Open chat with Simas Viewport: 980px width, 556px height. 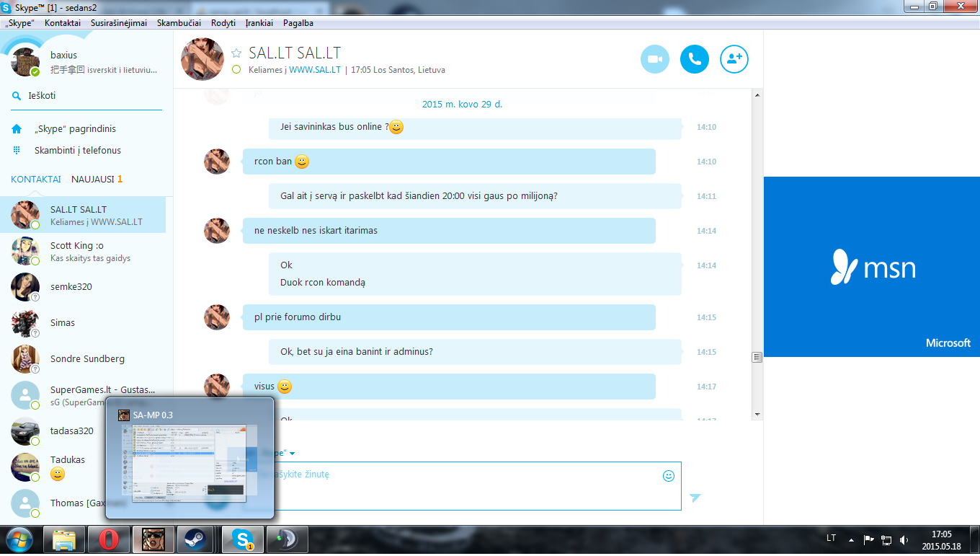pyautogui.click(x=83, y=323)
